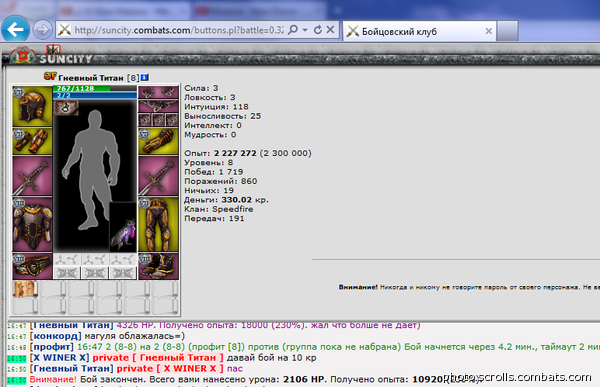The height and width of the screenshot is (387, 600).
Task: Open the chest armor item slot
Action: click(32, 224)
